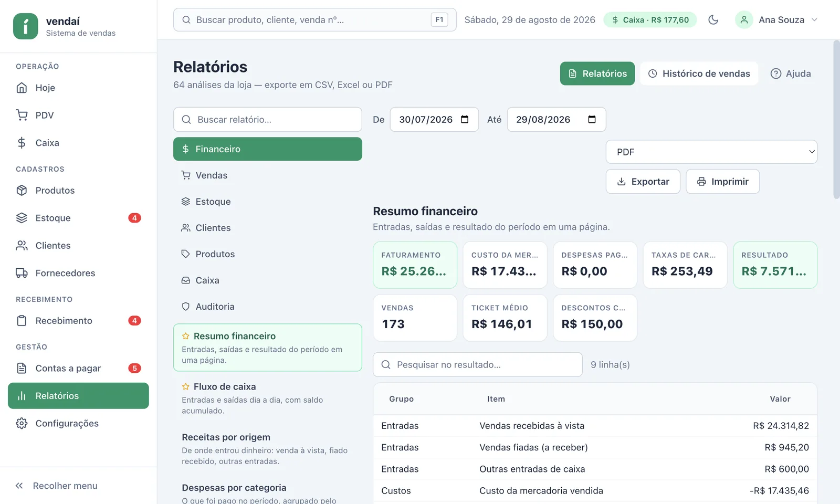Click the vendaí logo icon

25,26
